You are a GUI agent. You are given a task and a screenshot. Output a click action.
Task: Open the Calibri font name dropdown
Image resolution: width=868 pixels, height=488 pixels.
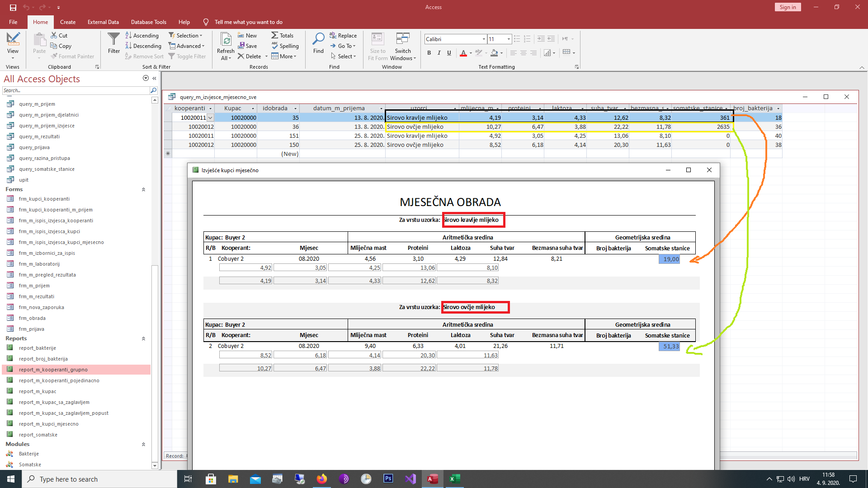(x=484, y=39)
